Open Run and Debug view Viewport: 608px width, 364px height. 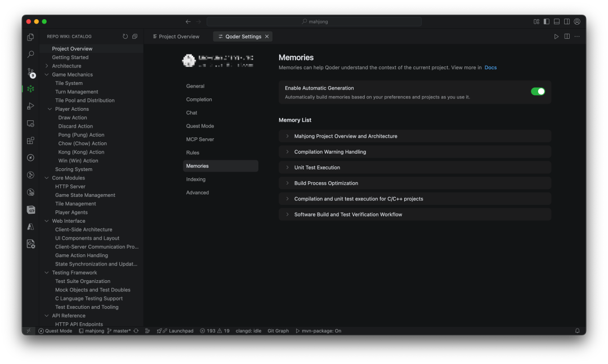pos(30,106)
